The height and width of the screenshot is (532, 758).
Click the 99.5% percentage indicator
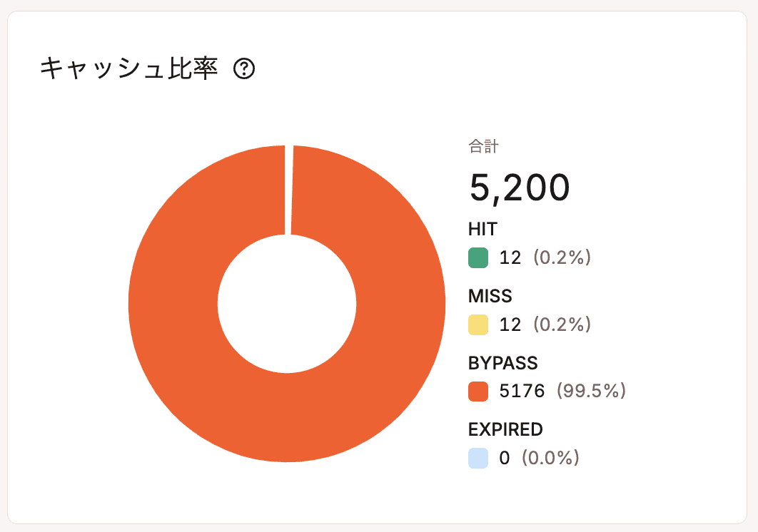coord(590,392)
